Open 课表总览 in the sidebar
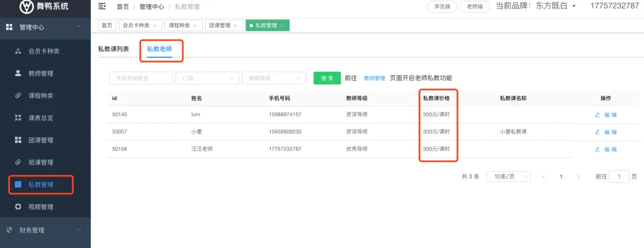644x248 pixels. click(x=41, y=118)
